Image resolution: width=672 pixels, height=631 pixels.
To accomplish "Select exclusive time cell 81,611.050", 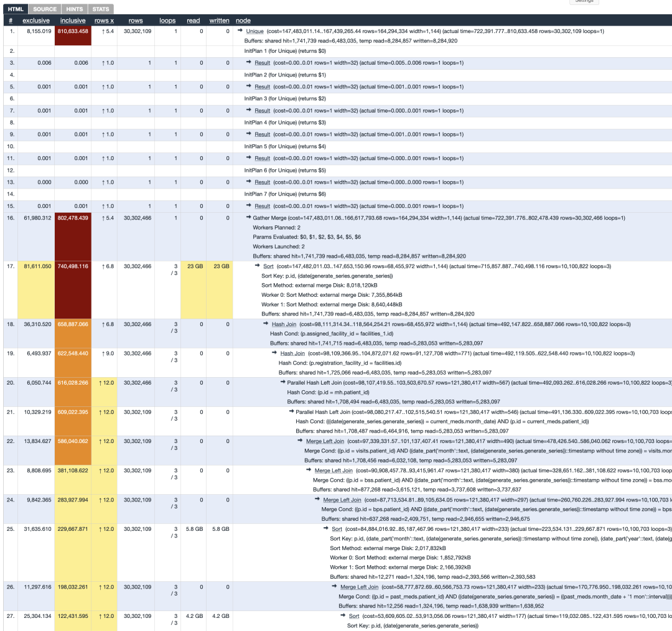I will tap(36, 290).
